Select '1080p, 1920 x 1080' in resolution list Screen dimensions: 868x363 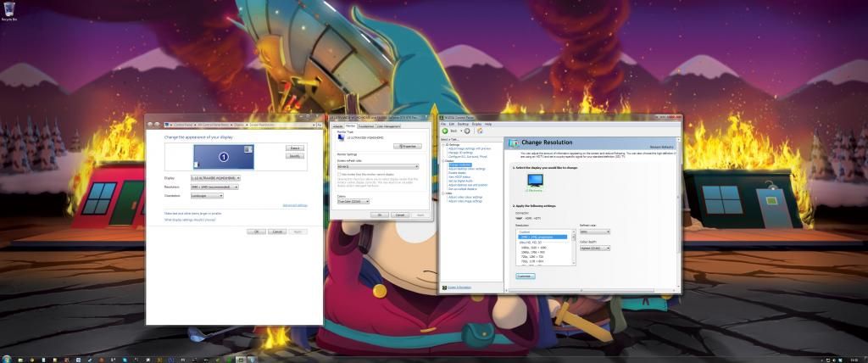[534, 248]
